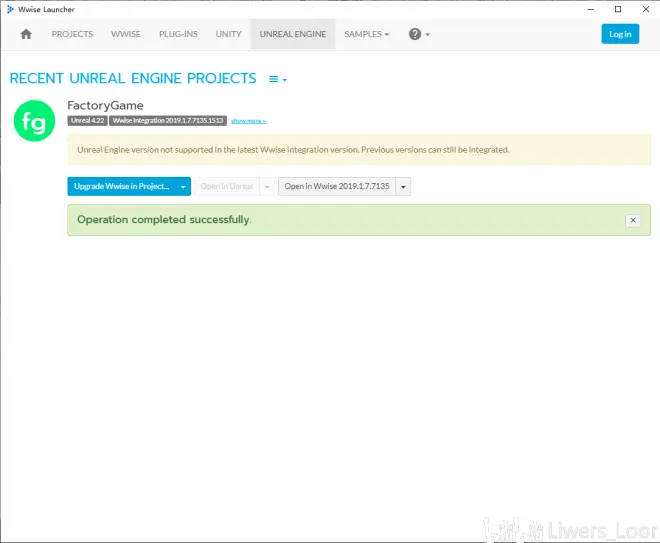Open the UNITY tab

(x=229, y=34)
